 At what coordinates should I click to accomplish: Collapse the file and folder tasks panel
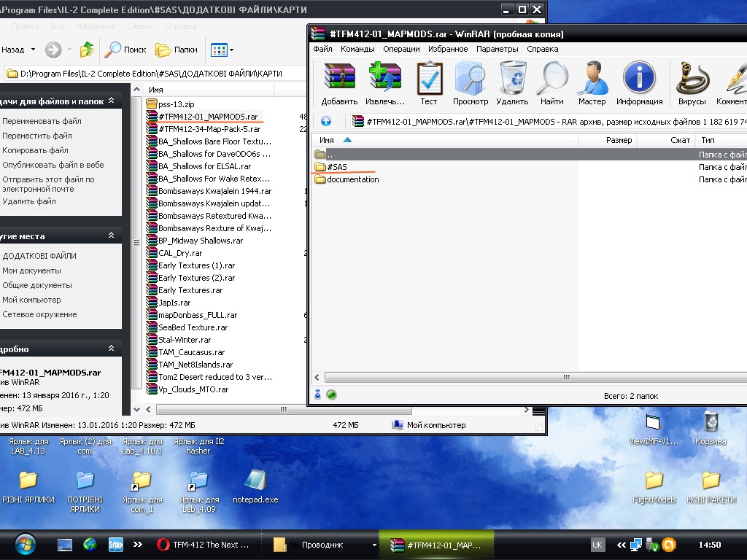111,101
